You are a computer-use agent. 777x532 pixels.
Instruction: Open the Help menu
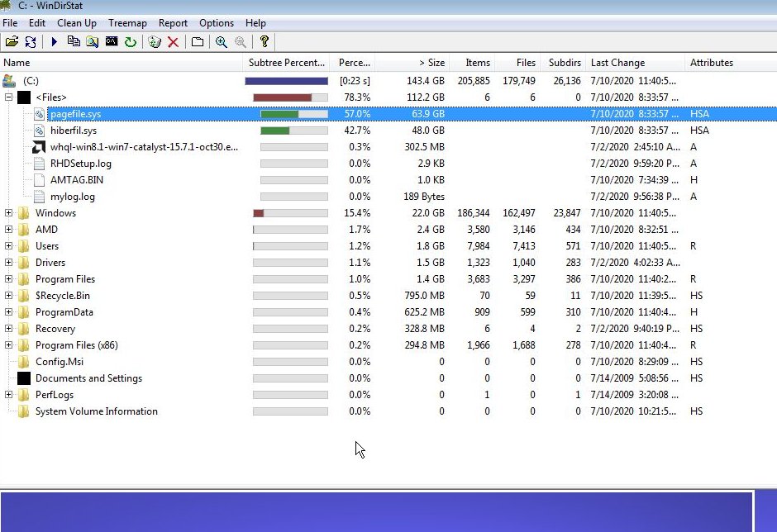click(x=255, y=23)
